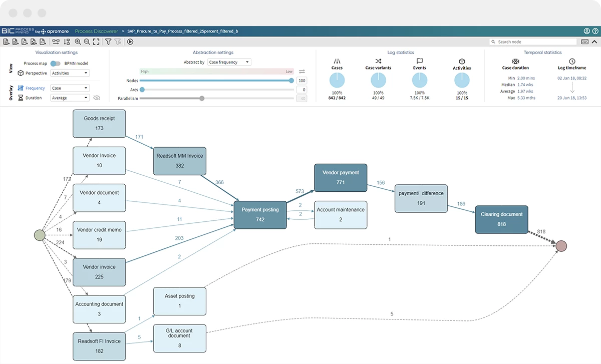Click the Case duration hourglass icon
This screenshot has width=601, height=364.
[x=515, y=61]
